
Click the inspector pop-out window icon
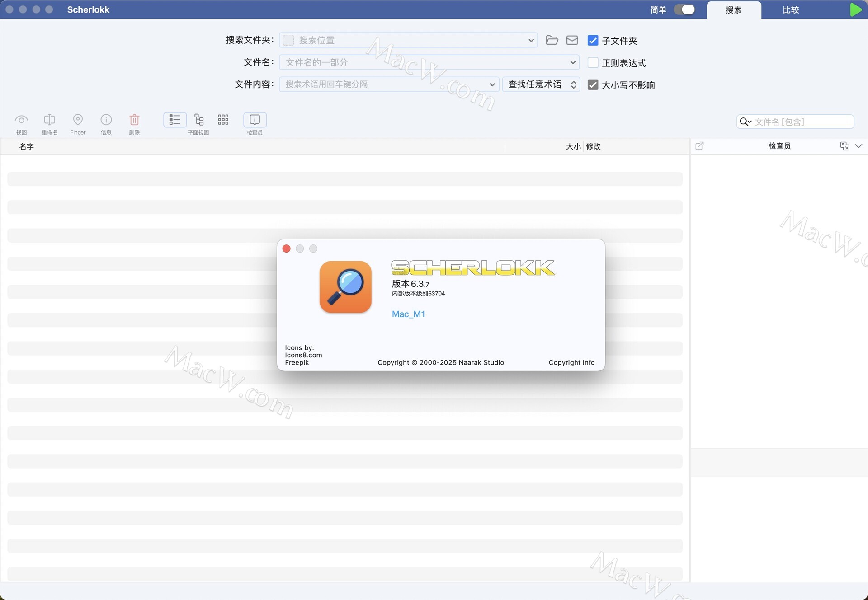[699, 145]
